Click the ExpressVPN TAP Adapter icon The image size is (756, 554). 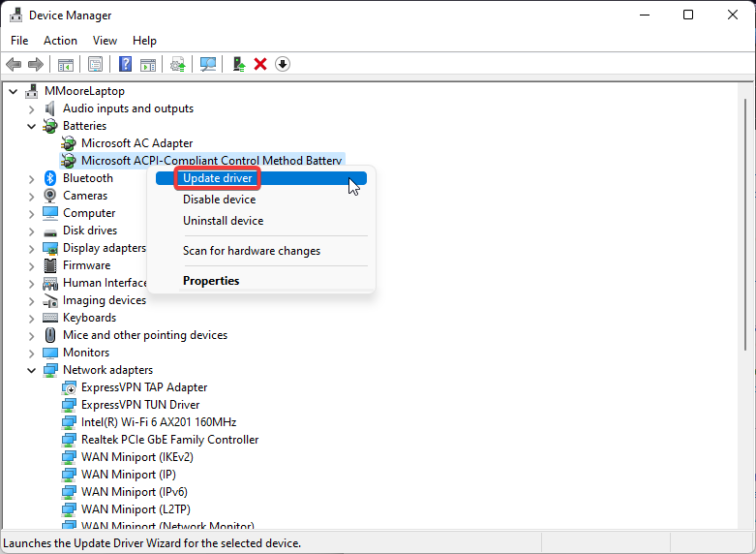(69, 387)
